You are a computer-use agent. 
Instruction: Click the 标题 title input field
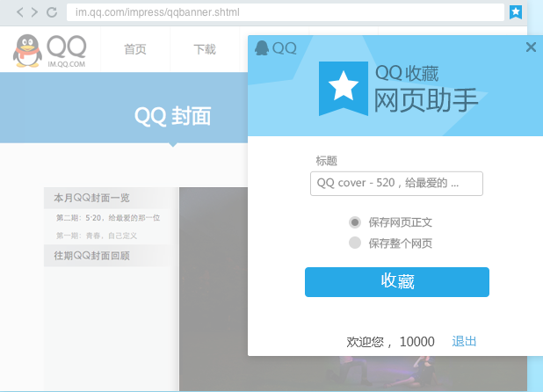(396, 183)
